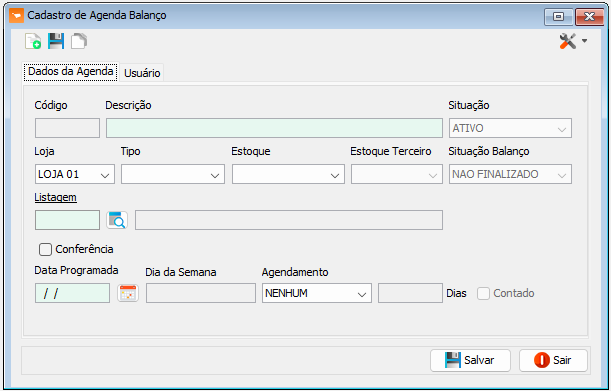Screen dimensions: 612x391
Task: Click the Código input field
Action: click(67, 128)
